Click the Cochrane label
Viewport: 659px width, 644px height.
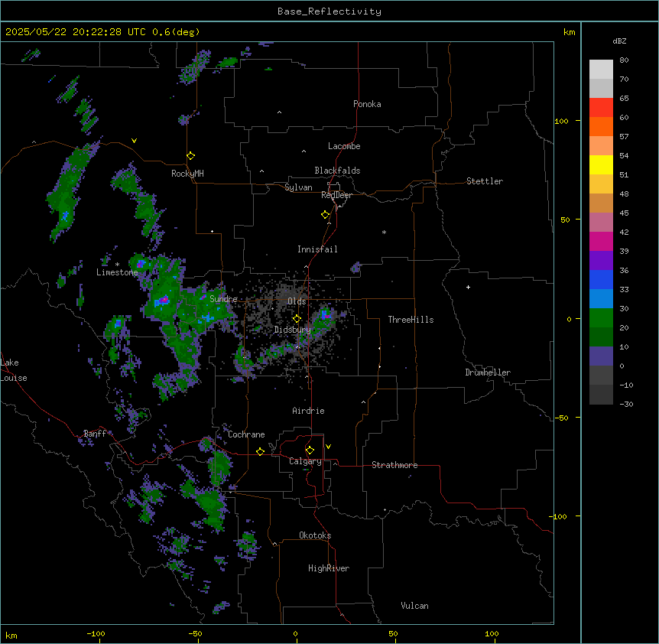pyautogui.click(x=246, y=434)
